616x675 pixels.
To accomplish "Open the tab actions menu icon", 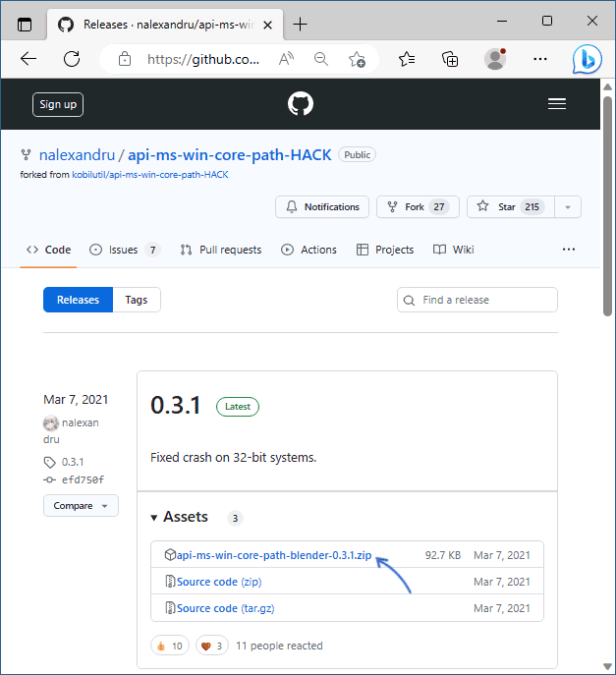I will 25,25.
